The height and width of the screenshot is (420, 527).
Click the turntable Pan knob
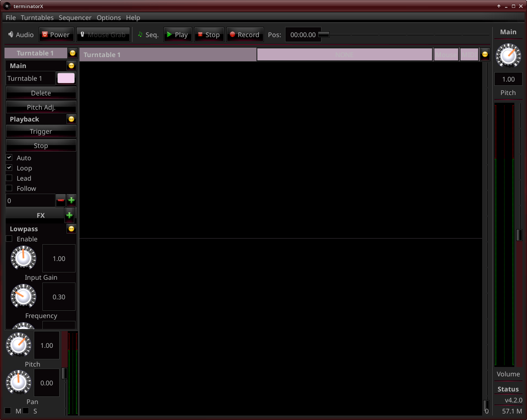click(x=18, y=382)
